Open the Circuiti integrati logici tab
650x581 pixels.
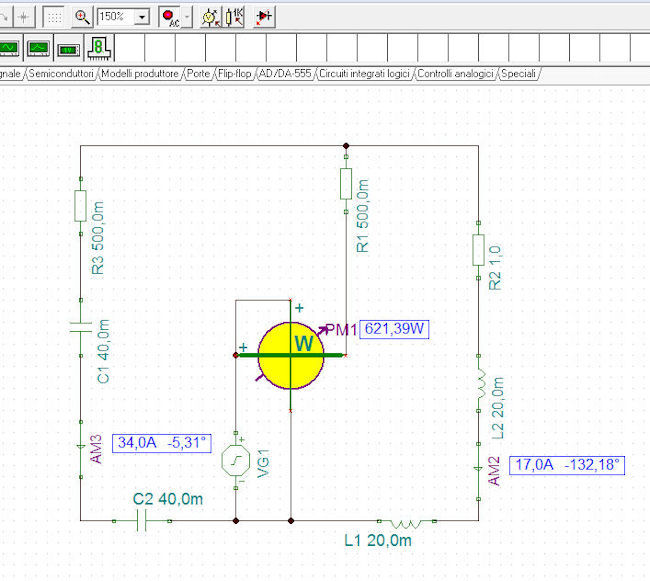pos(363,74)
